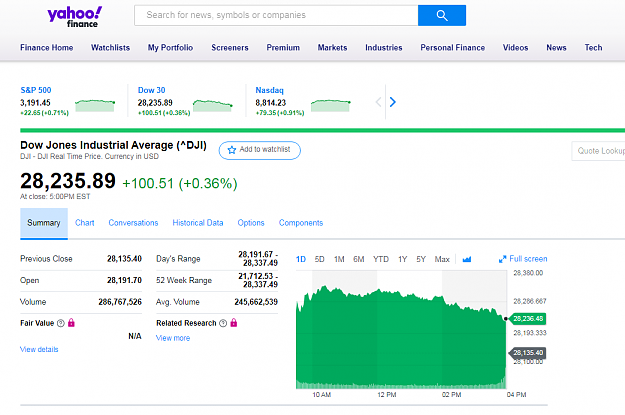The width and height of the screenshot is (625, 415).
Task: Click the star Add to watchlist button
Action: [x=259, y=150]
